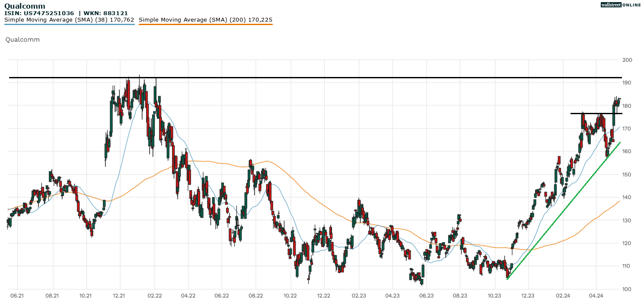Viewport: 644px width, 298px height.
Task: Click the blue line under SMA (38) legend
Action: click(x=69, y=24)
